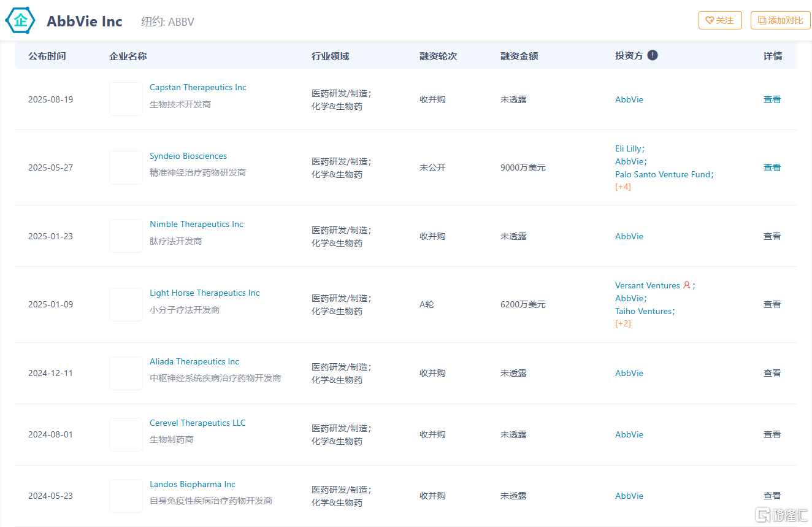The image size is (812, 527).
Task: Click the Cerevel Therapeutics logo thumbnail
Action: (x=126, y=434)
